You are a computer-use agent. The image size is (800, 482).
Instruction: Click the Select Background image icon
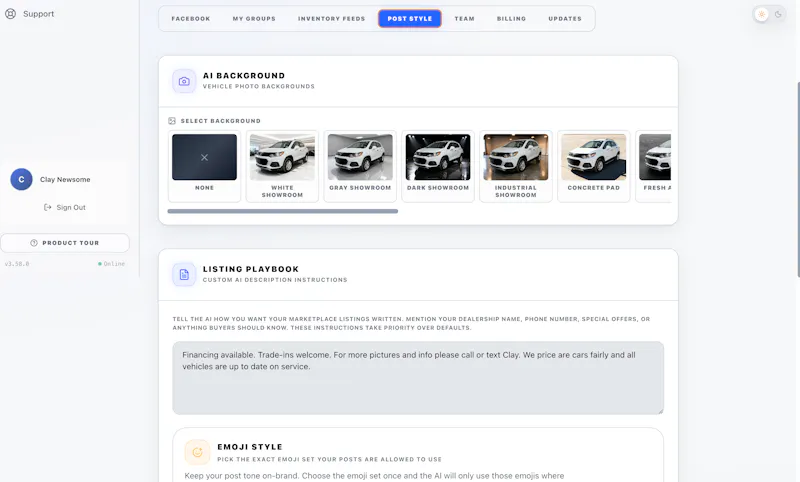click(172, 121)
